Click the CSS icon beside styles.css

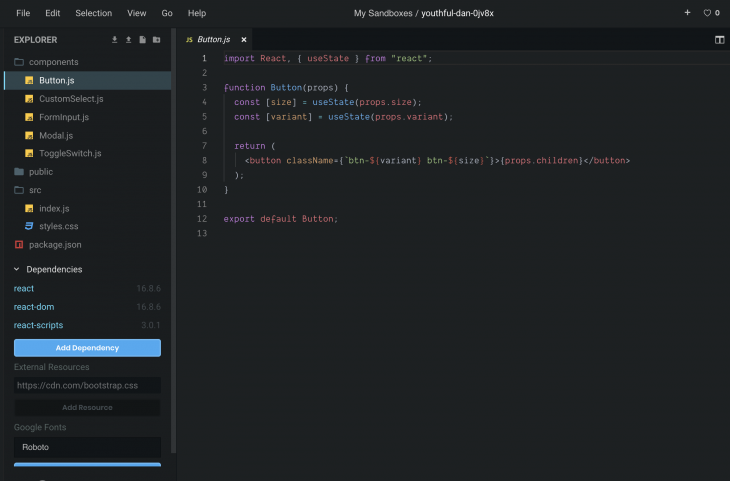click(x=29, y=226)
